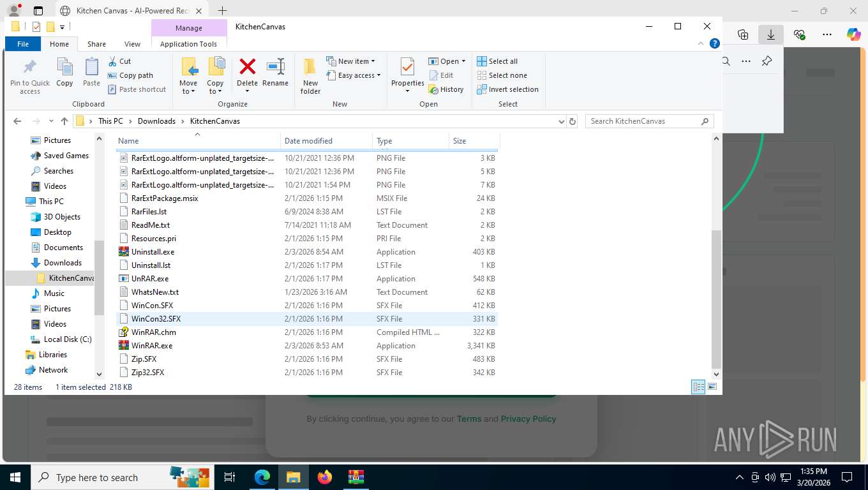Open the Windows Start menu

pyautogui.click(x=15, y=477)
